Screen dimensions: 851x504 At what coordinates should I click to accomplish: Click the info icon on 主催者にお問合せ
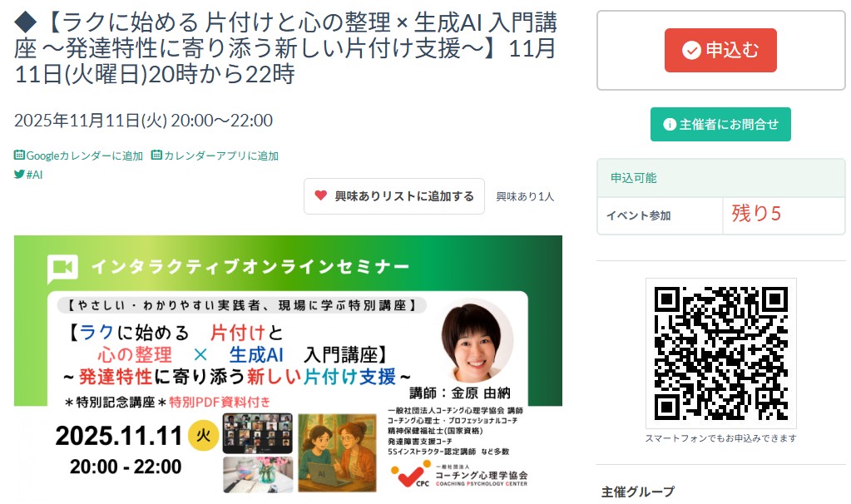(x=670, y=124)
